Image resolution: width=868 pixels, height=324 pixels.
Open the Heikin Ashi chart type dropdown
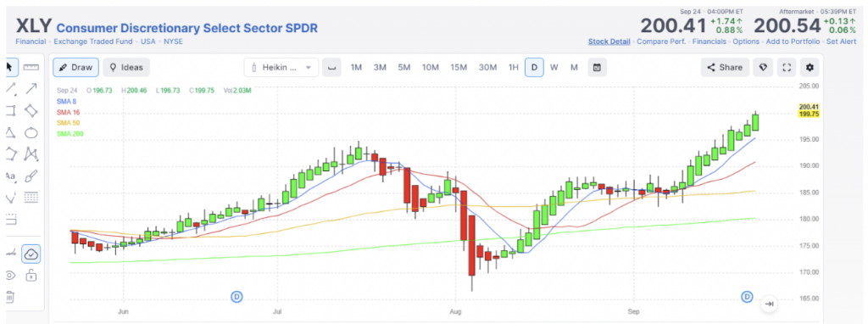coord(281,67)
